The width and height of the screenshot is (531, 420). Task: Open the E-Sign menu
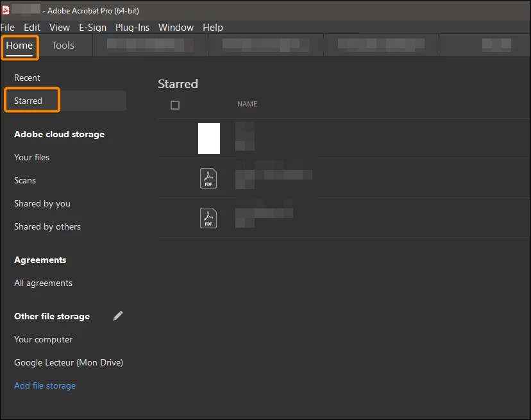(93, 28)
